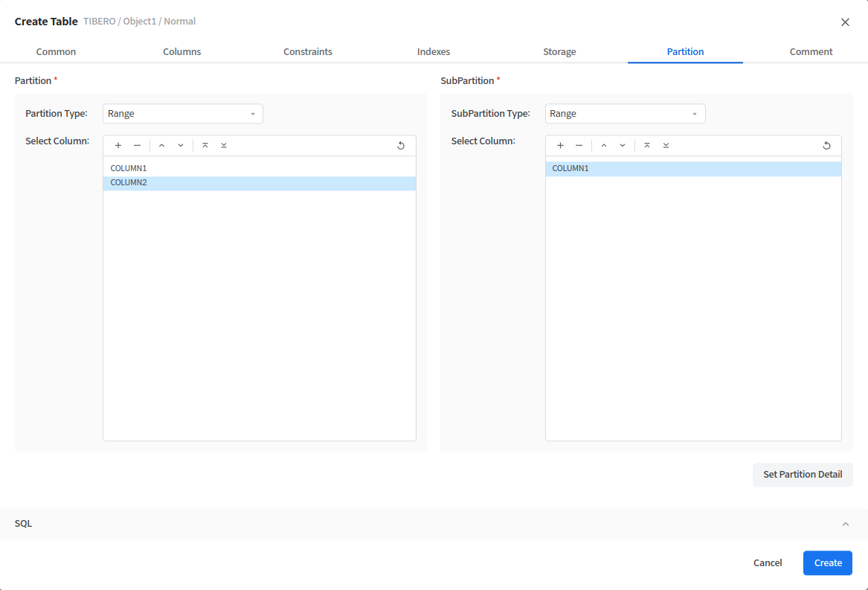Viewport: 868px width, 590px height.
Task: Add a column to the Partition list
Action: (x=118, y=146)
